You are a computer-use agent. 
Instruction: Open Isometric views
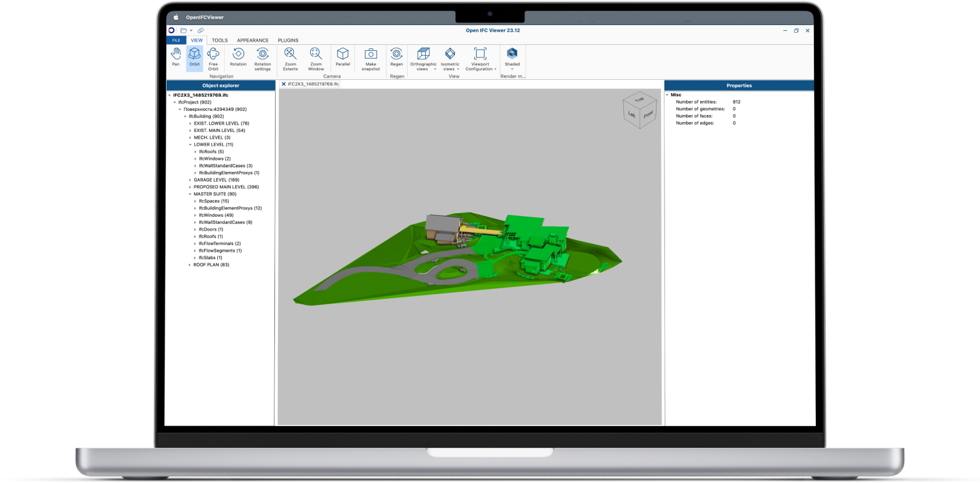pos(450,59)
